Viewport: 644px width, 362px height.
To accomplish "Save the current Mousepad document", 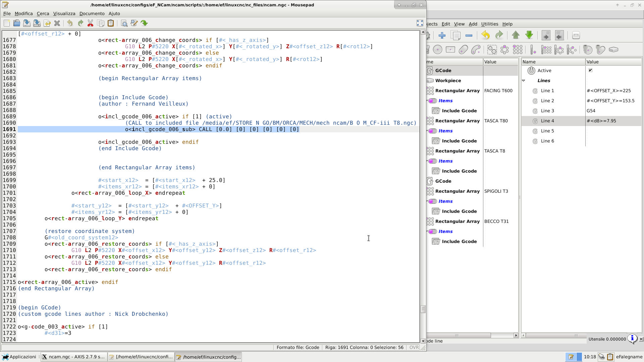I will [x=27, y=23].
